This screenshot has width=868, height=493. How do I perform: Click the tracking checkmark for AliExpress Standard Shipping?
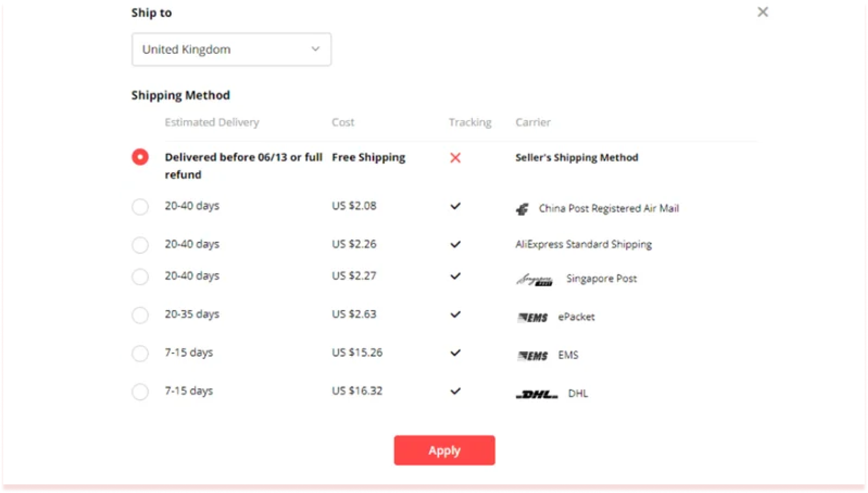456,244
